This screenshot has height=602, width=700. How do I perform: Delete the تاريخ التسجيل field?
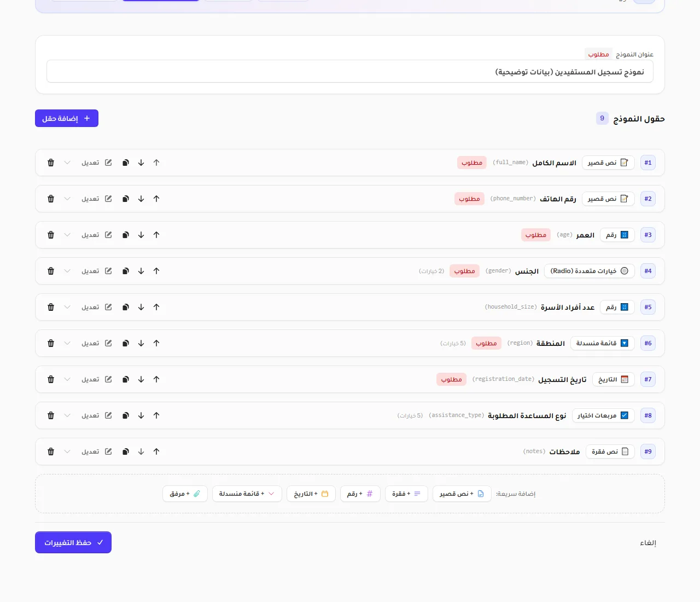(51, 379)
